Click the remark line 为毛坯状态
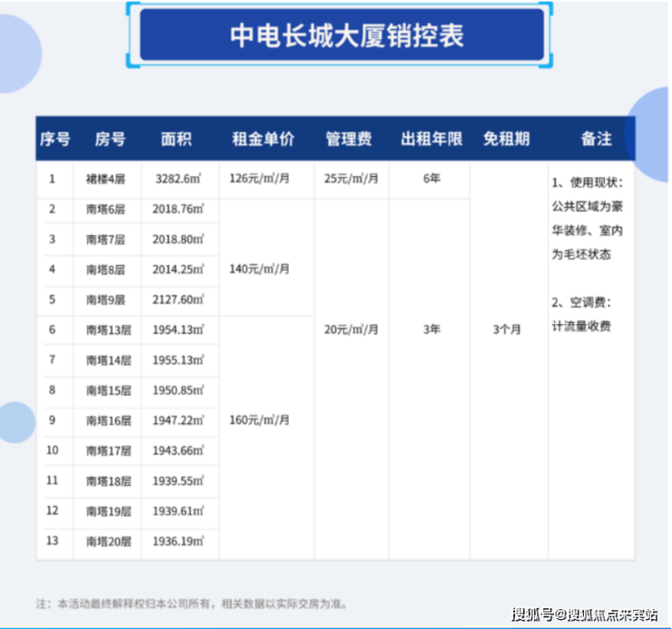The image size is (672, 629). point(580,254)
